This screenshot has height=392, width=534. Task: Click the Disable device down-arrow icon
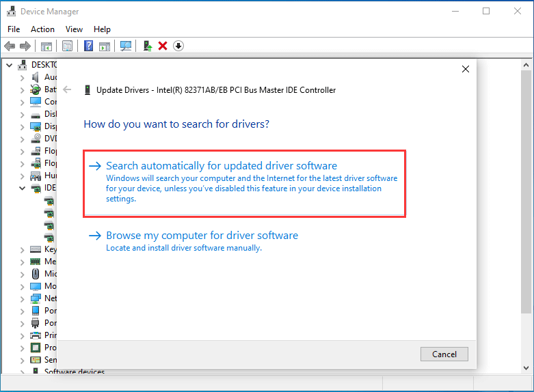[178, 46]
